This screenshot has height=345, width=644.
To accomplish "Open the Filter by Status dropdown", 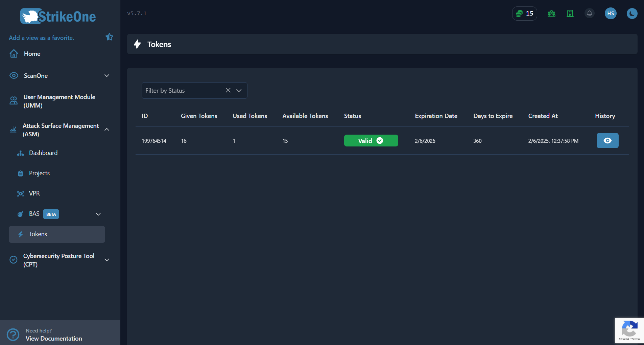I will [239, 90].
